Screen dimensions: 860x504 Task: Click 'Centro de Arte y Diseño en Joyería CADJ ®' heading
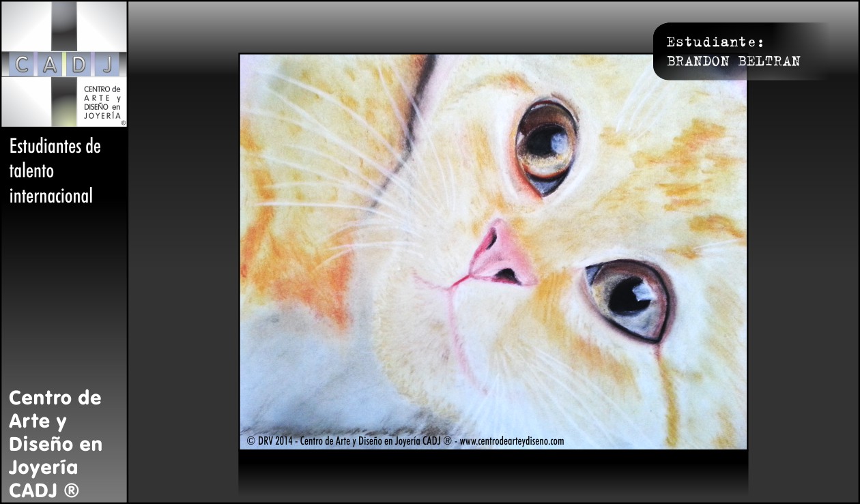(56, 444)
